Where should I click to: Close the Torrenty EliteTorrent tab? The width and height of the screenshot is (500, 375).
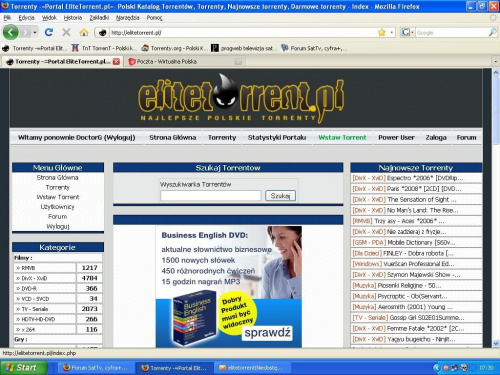click(116, 61)
